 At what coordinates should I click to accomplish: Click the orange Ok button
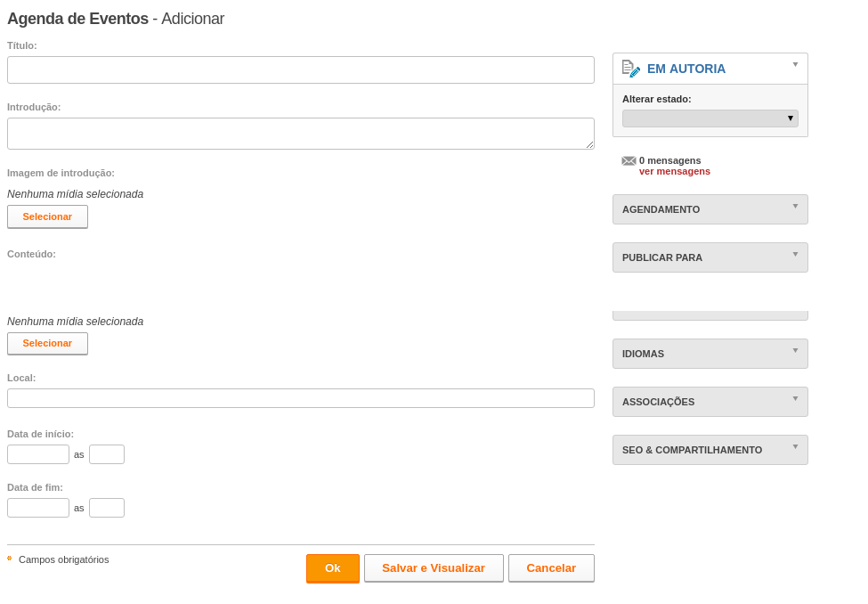coord(333,568)
